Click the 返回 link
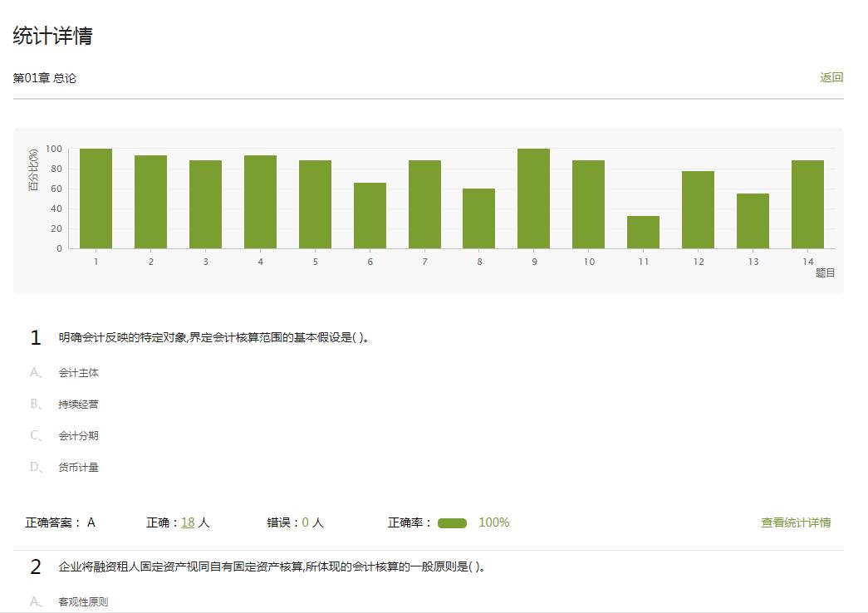Viewport: 868px width, 613px height. tap(831, 77)
